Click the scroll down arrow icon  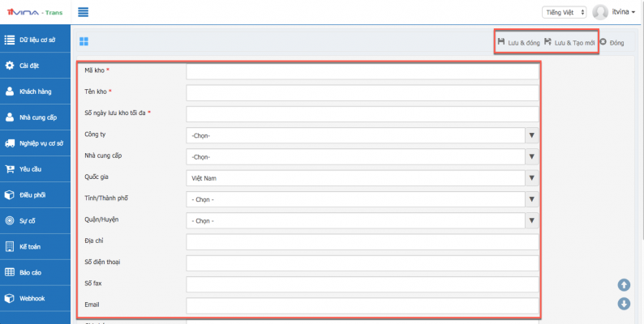(x=624, y=304)
